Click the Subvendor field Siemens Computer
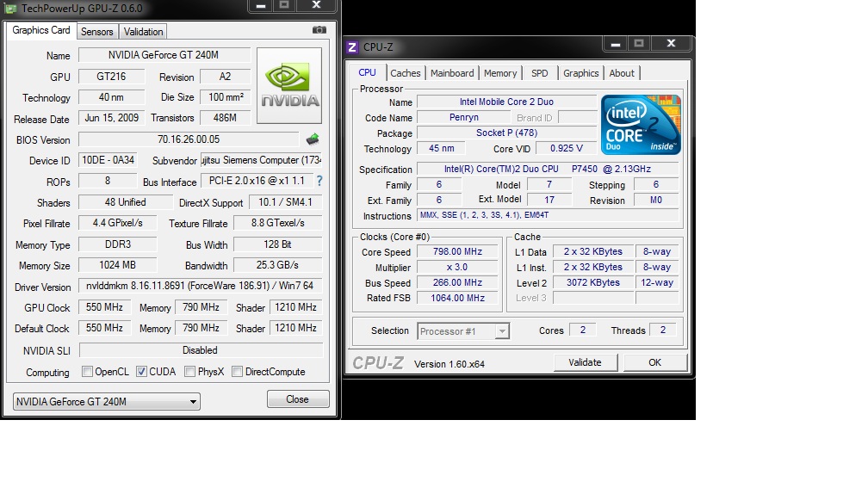The width and height of the screenshot is (868, 488). [x=261, y=160]
